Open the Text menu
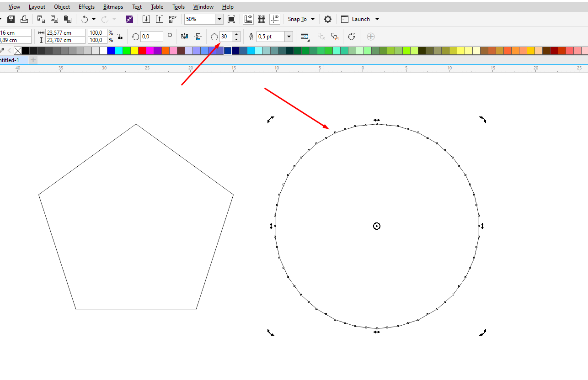 point(137,7)
